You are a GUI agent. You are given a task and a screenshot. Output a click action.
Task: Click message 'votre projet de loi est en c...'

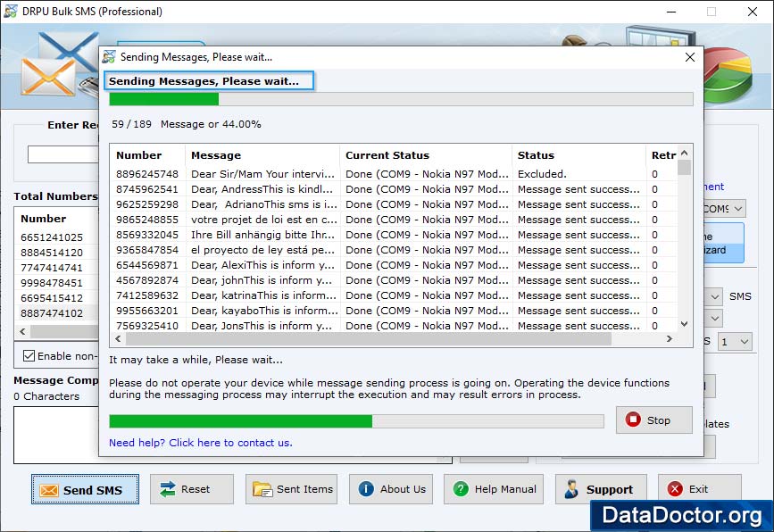point(264,220)
